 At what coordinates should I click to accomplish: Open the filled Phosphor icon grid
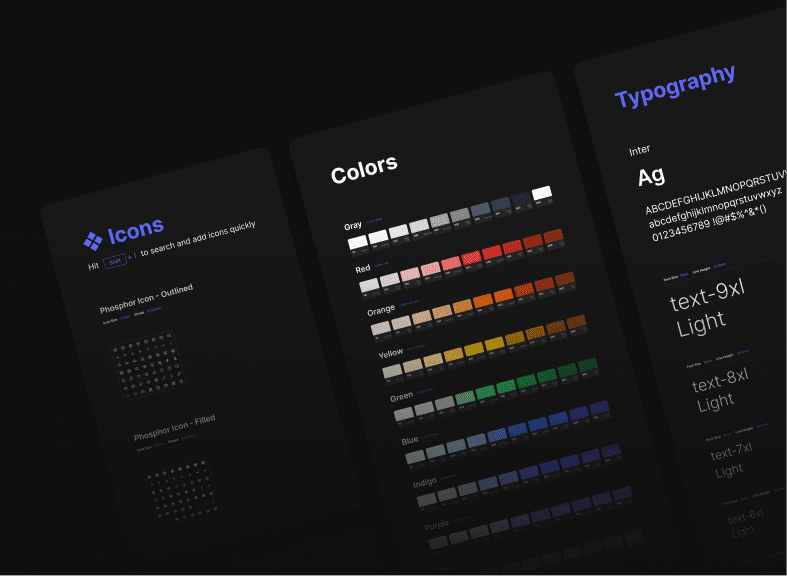coord(183,491)
